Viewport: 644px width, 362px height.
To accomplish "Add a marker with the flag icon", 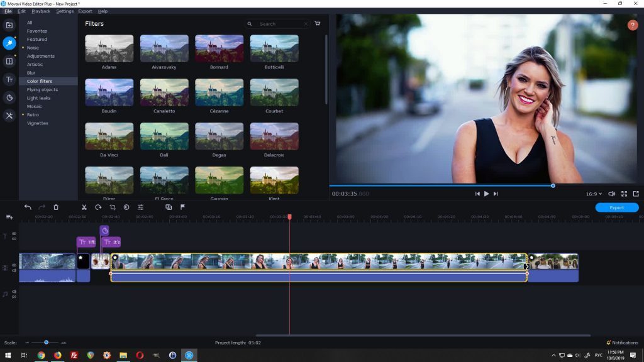I will [183, 207].
